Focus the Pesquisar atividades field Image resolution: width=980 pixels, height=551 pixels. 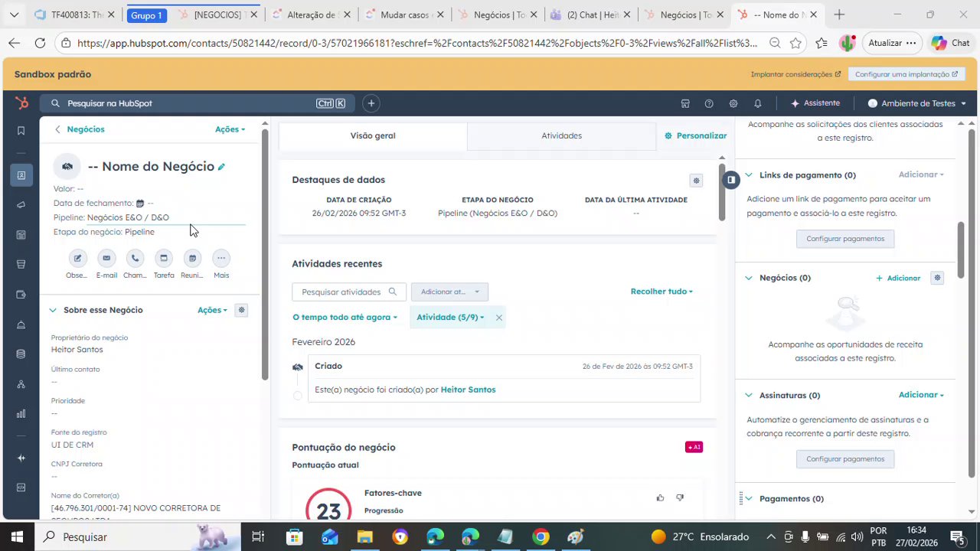(348, 292)
